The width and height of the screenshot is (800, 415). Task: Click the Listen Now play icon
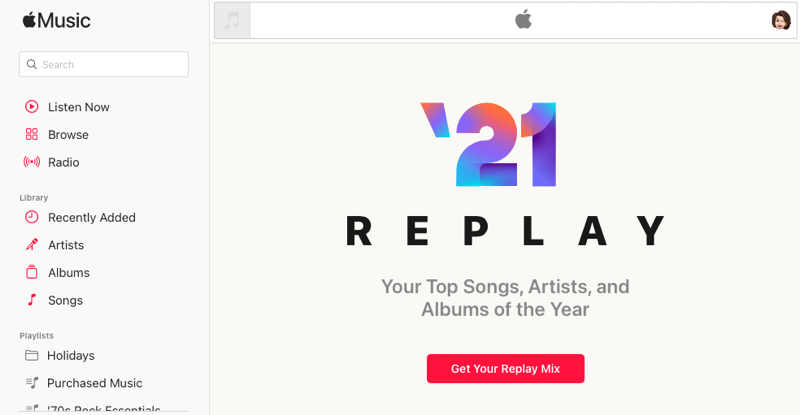[x=32, y=107]
